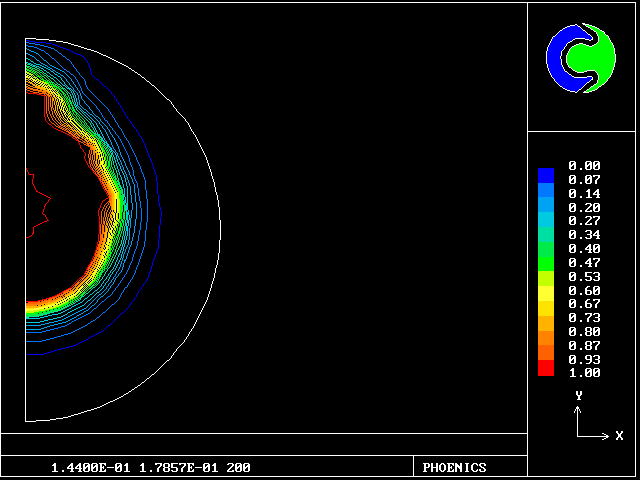Screen dimensions: 640x480
Task: Click the X axis label of the orientation indicator
Action: [619, 436]
